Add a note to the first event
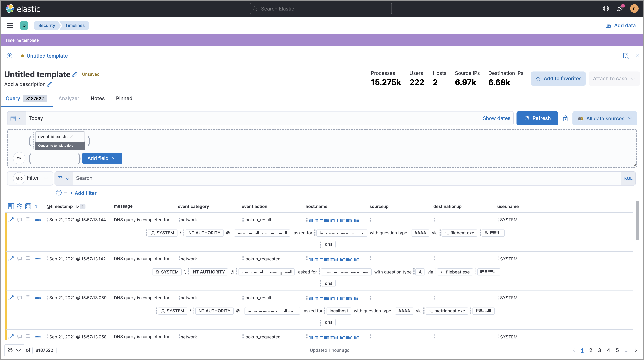 coord(19,220)
